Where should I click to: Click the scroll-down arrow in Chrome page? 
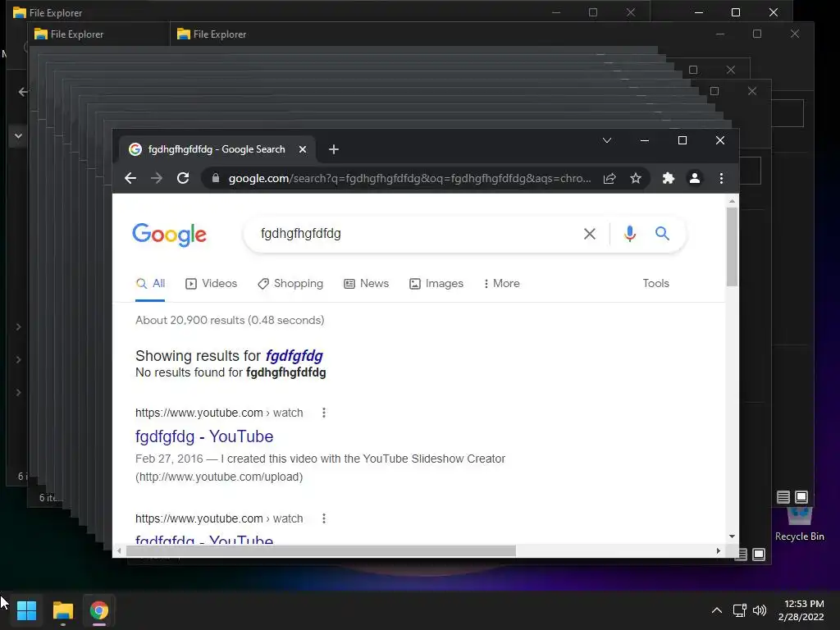coord(732,536)
